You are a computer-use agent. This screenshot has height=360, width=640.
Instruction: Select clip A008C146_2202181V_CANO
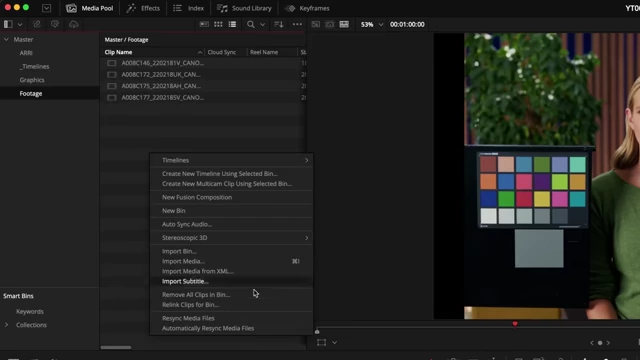[x=162, y=63]
